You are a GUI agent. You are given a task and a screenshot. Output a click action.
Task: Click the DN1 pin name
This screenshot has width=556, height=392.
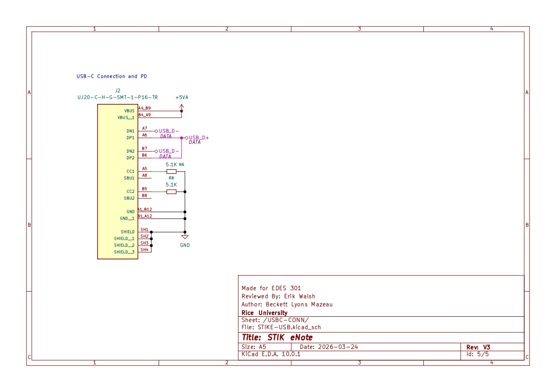coord(131,131)
